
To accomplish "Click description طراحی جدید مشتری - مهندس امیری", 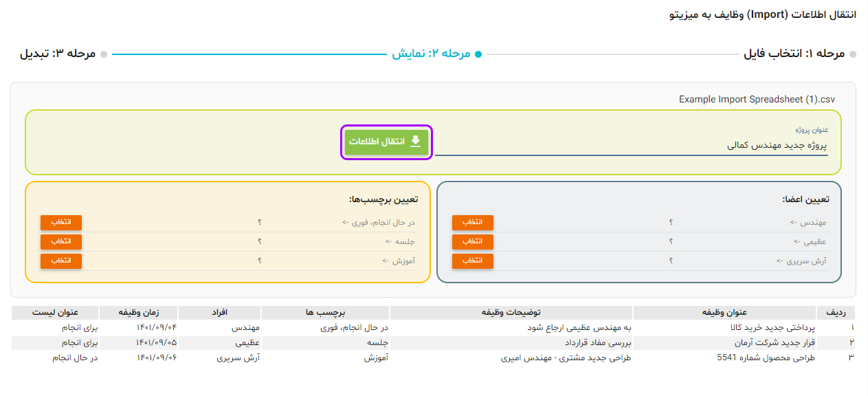I will [567, 357].
